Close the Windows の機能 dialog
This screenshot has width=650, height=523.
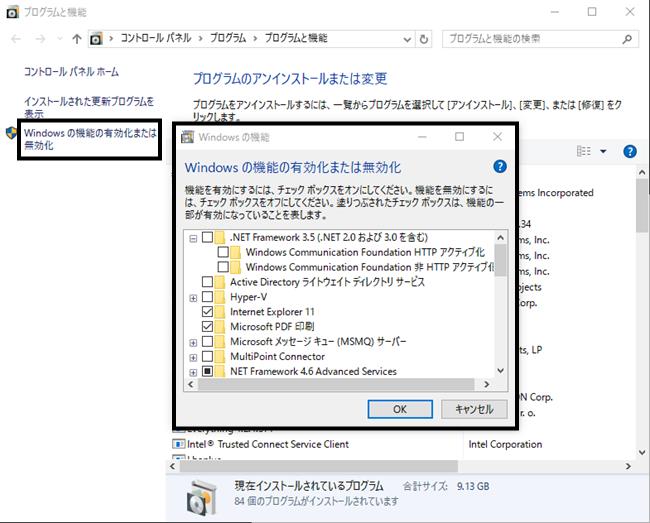[x=497, y=137]
